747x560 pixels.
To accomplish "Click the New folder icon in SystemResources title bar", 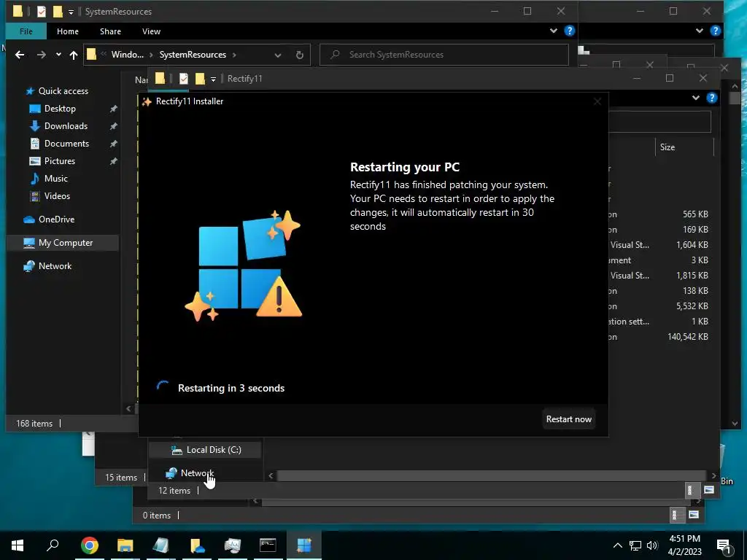I will click(58, 12).
